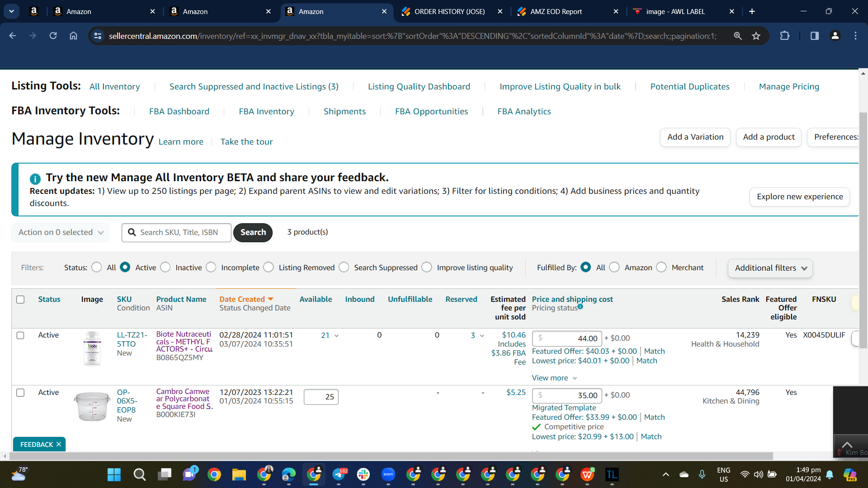Select the Inactive status filter
868x488 pixels.
(165, 267)
